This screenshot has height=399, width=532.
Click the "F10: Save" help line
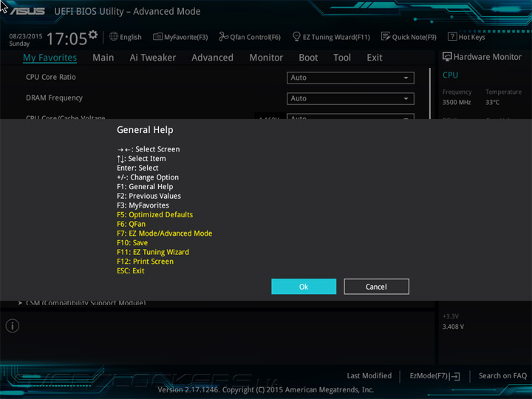pyautogui.click(x=132, y=242)
